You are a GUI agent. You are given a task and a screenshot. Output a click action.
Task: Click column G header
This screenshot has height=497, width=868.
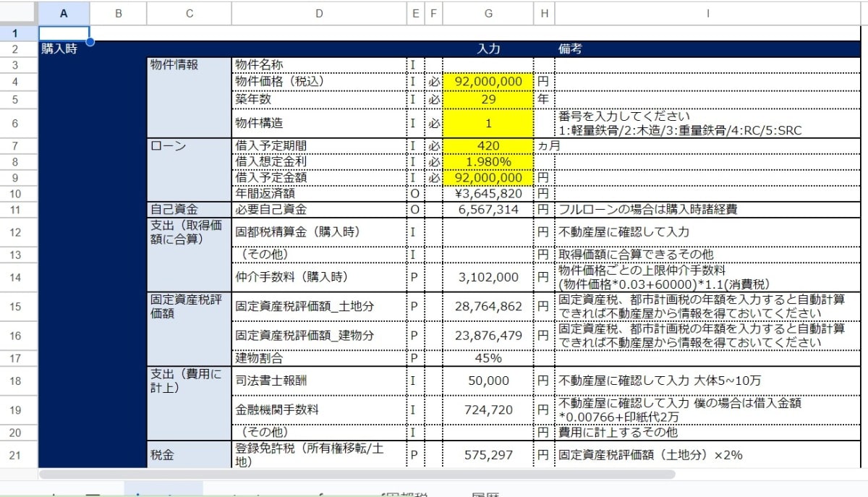pos(488,12)
